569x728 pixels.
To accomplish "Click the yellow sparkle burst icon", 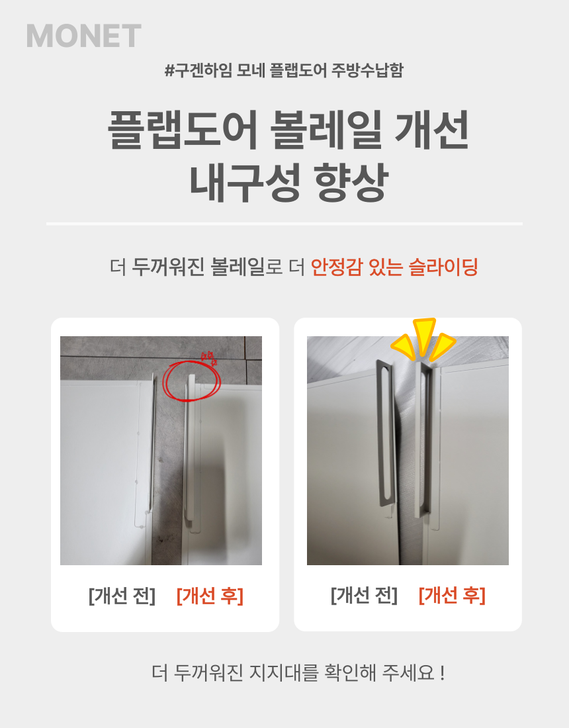I will [x=423, y=339].
